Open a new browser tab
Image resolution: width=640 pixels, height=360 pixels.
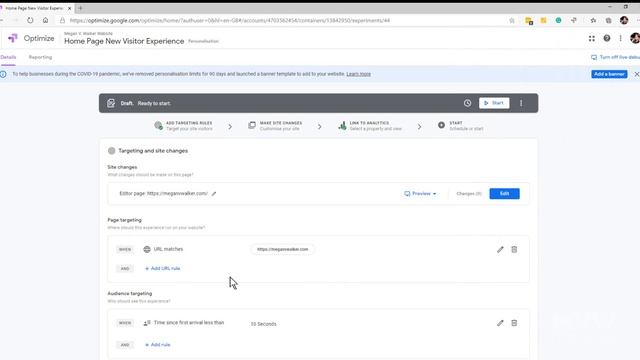pyautogui.click(x=80, y=8)
